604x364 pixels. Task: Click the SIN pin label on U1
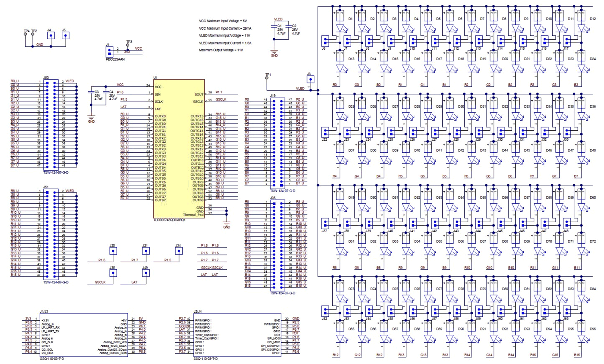[x=158, y=94]
